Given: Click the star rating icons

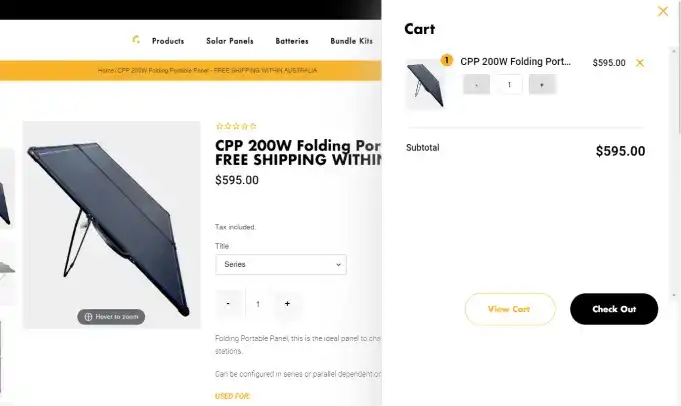Looking at the screenshot, I should point(236,126).
